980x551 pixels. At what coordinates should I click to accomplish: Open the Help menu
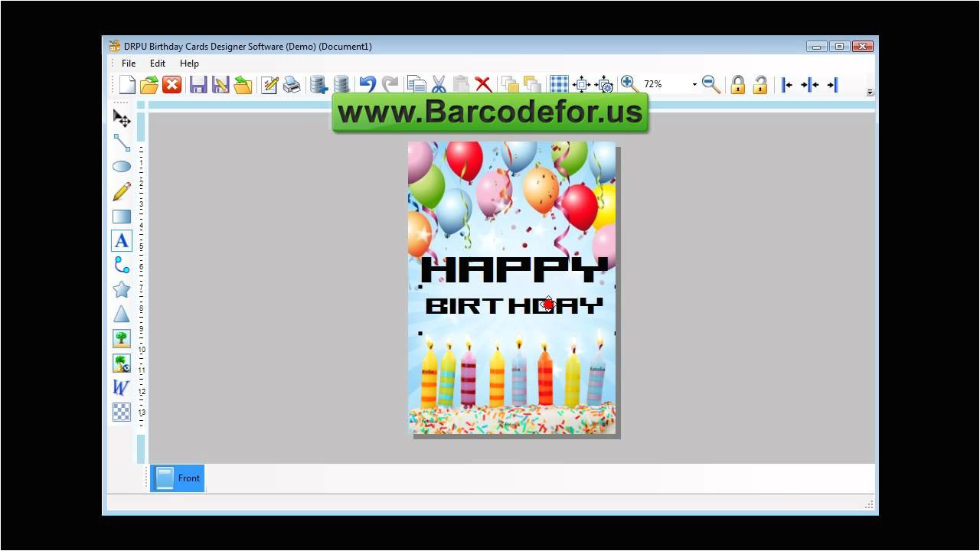click(189, 64)
